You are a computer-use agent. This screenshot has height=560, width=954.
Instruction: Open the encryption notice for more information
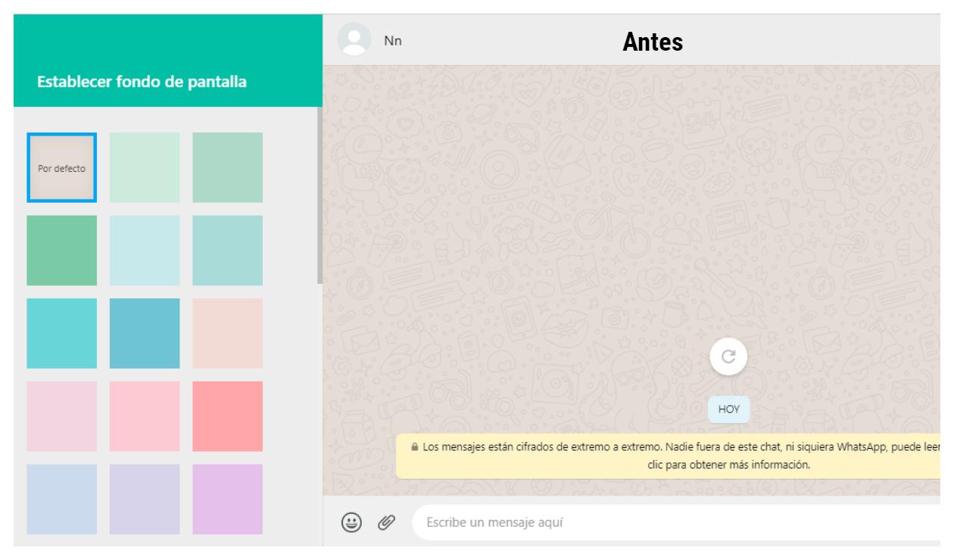[x=668, y=456]
